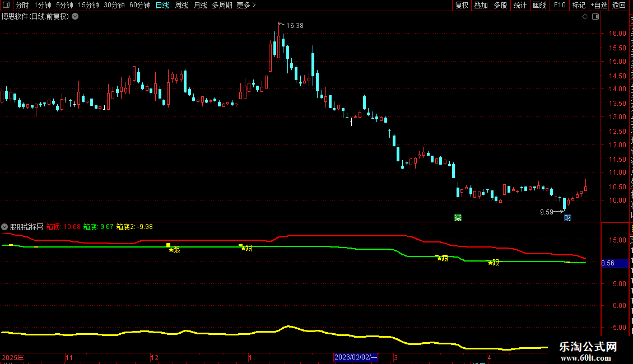Click the panel layout icon at top-left
633x364 pixels.
coord(6,5)
